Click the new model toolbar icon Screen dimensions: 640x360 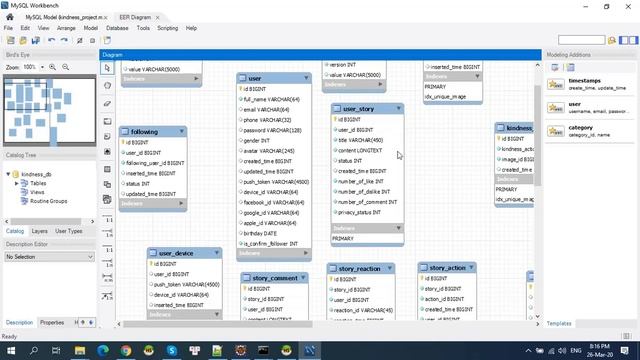(x=11, y=40)
